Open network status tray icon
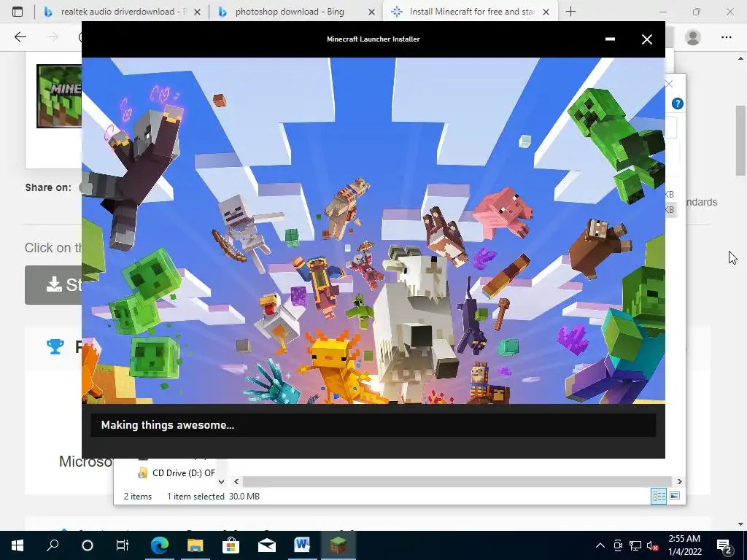 click(x=635, y=545)
